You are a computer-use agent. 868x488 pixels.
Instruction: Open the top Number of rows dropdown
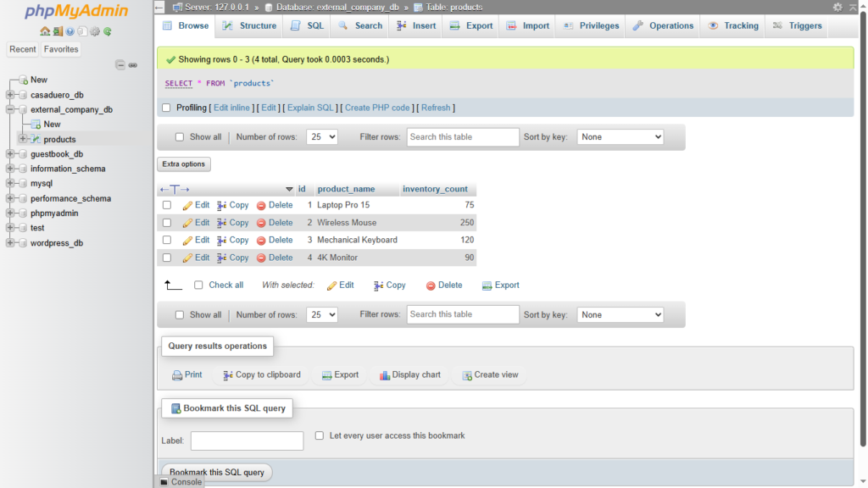coord(321,136)
